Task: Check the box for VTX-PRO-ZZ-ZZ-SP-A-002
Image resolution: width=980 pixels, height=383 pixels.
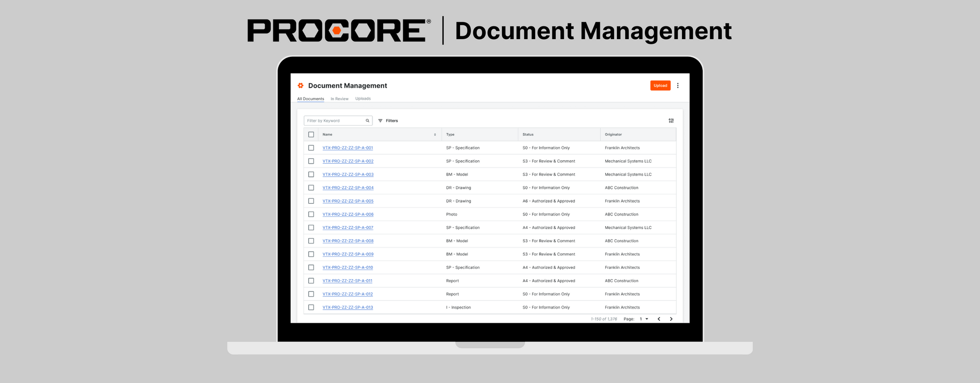Action: pos(311,161)
